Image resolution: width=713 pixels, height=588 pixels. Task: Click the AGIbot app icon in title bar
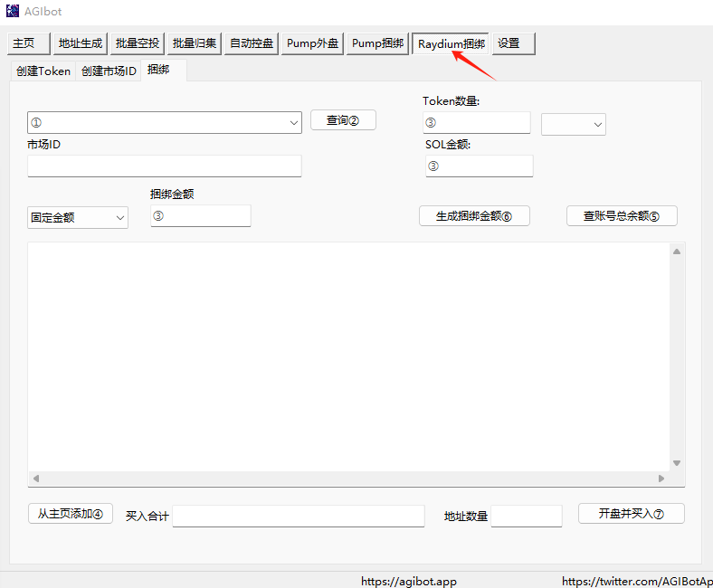click(x=13, y=11)
